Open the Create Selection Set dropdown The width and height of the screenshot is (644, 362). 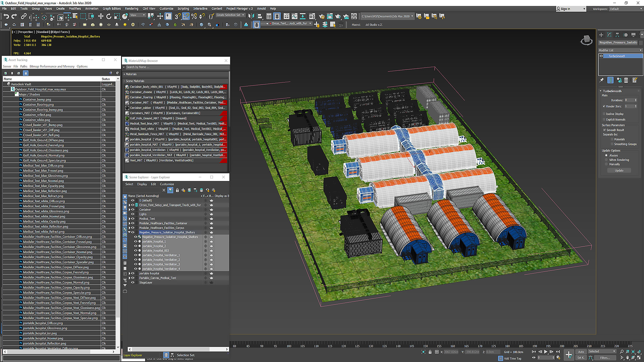click(230, 15)
